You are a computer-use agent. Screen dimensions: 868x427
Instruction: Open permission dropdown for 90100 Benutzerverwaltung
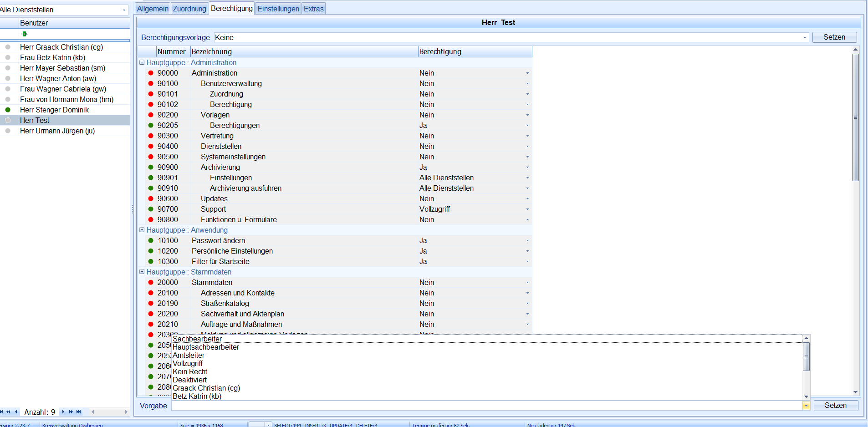[527, 83]
